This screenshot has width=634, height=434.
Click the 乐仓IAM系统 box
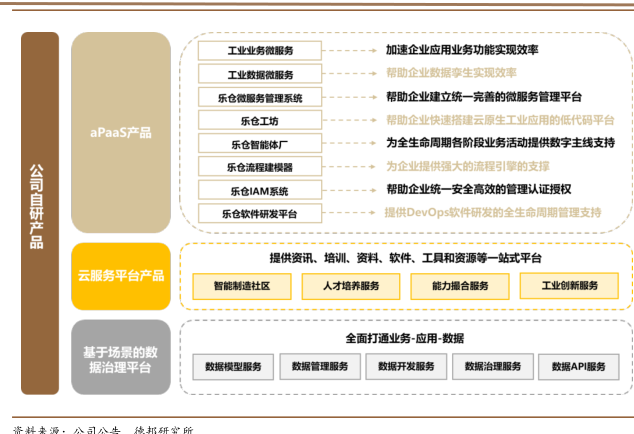pyautogui.click(x=259, y=190)
